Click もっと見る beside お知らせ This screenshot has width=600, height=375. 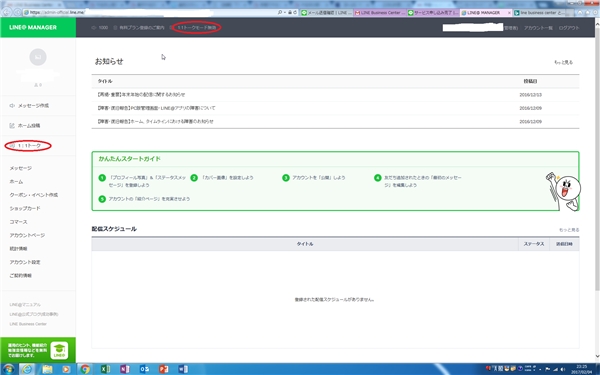[x=563, y=62]
